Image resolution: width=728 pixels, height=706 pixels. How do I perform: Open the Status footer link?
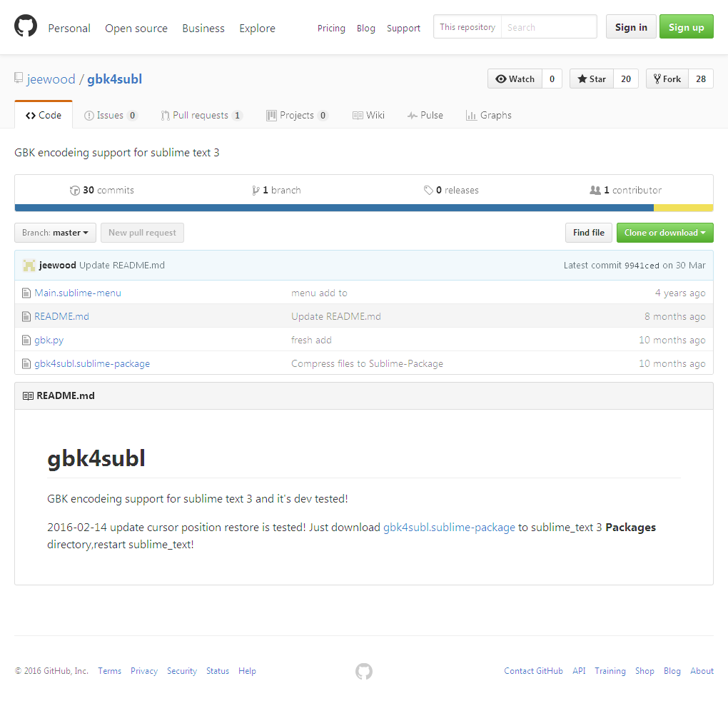pyautogui.click(x=218, y=671)
